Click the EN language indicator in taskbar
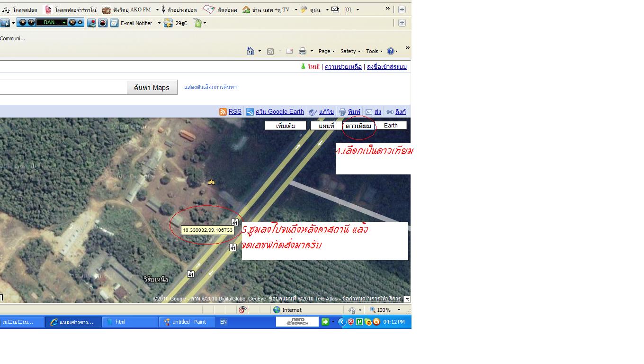 [x=224, y=322]
